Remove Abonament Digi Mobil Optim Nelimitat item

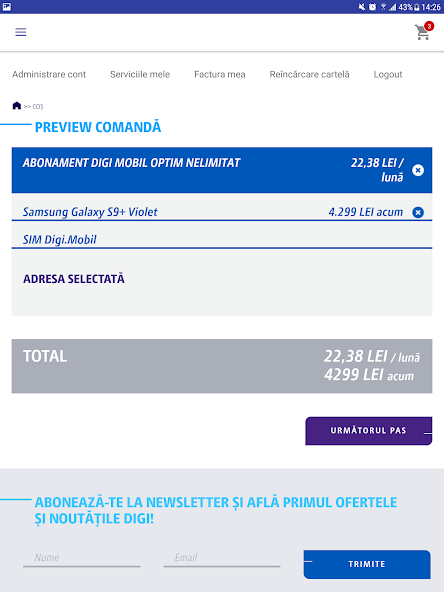click(x=418, y=170)
